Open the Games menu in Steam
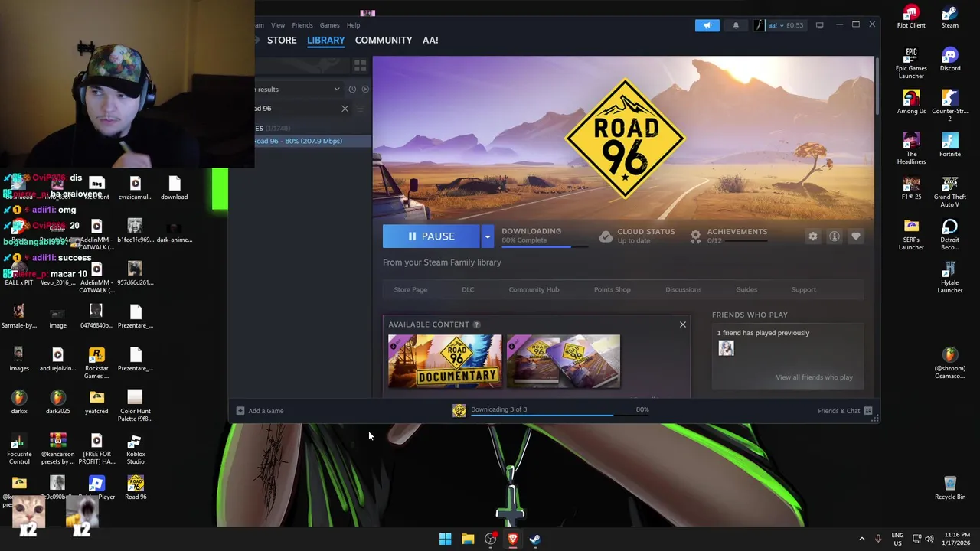The height and width of the screenshot is (551, 980). (330, 25)
